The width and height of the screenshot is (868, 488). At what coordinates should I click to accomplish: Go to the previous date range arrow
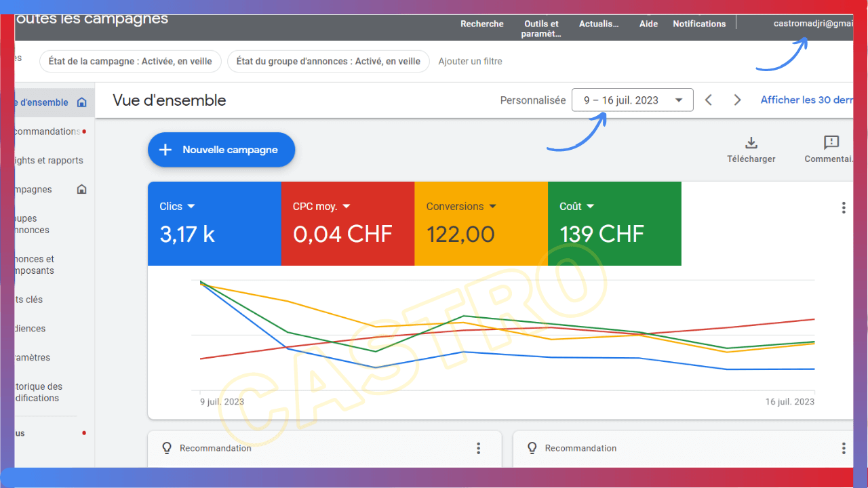(x=709, y=100)
